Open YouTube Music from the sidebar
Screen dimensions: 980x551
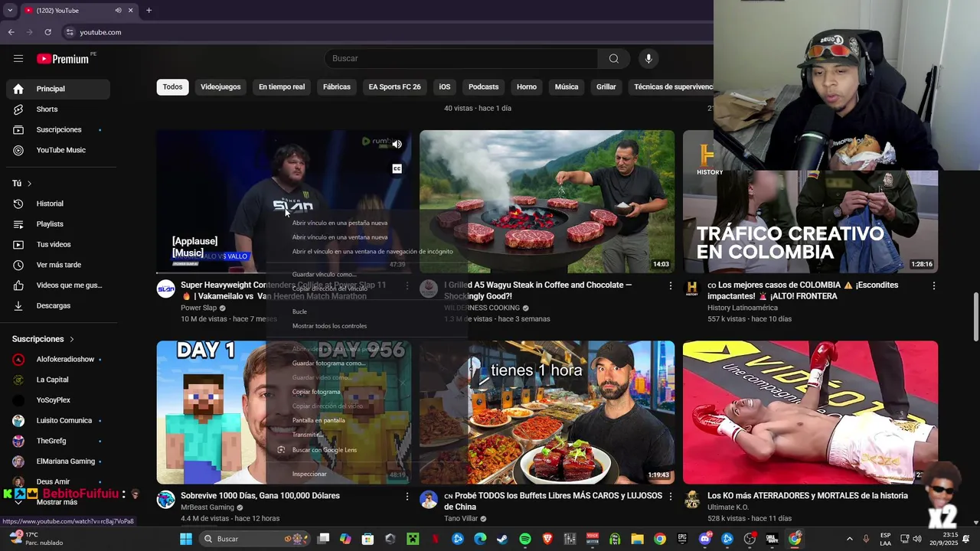(58, 150)
